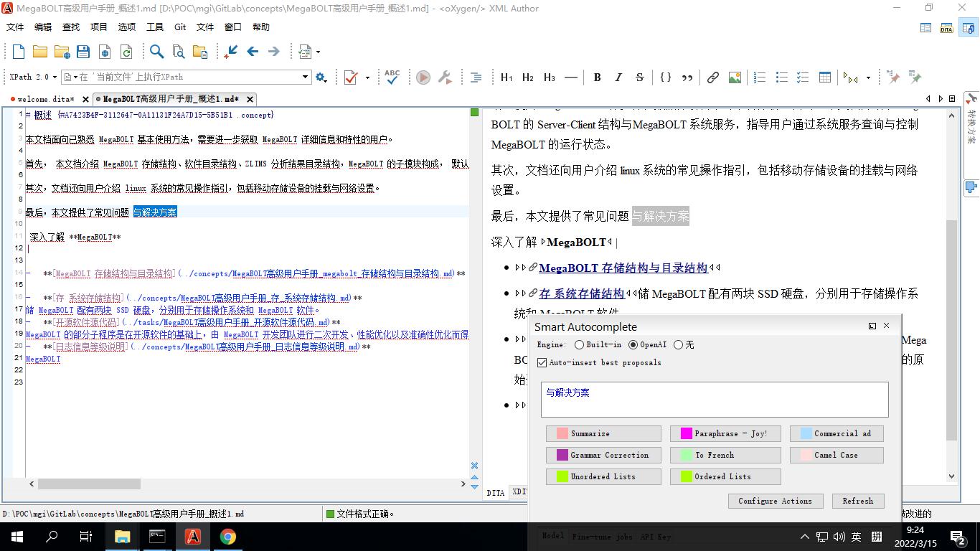The height and width of the screenshot is (551, 980).
Task: Insert a code block with the braces icon
Action: pos(666,77)
